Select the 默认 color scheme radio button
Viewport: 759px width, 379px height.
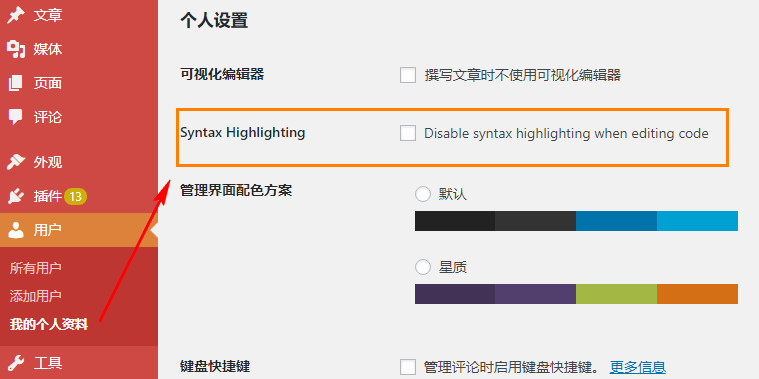[x=423, y=194]
